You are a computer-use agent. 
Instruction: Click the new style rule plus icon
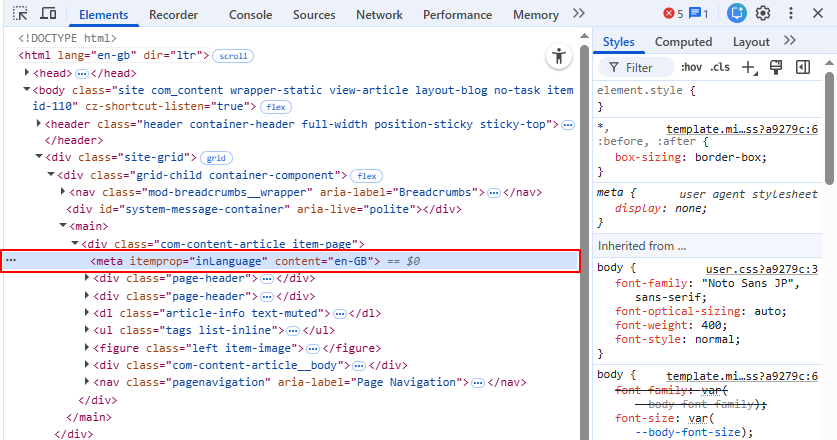pos(749,67)
